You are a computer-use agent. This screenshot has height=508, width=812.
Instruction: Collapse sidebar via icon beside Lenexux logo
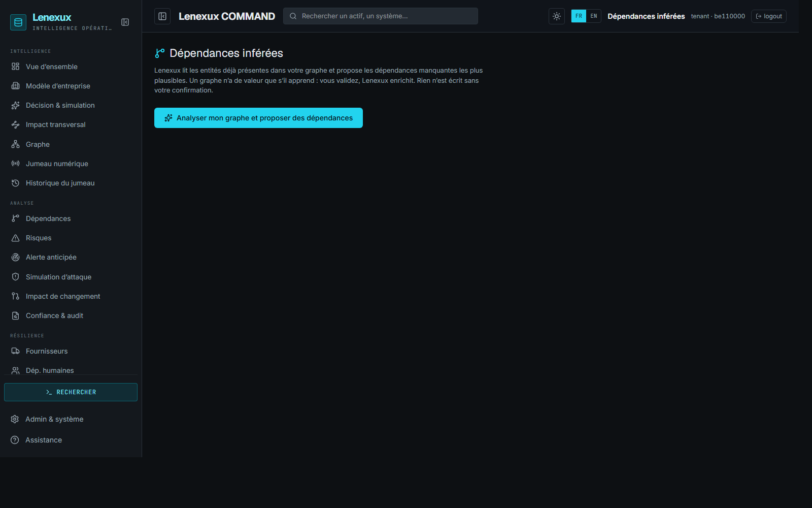point(125,22)
